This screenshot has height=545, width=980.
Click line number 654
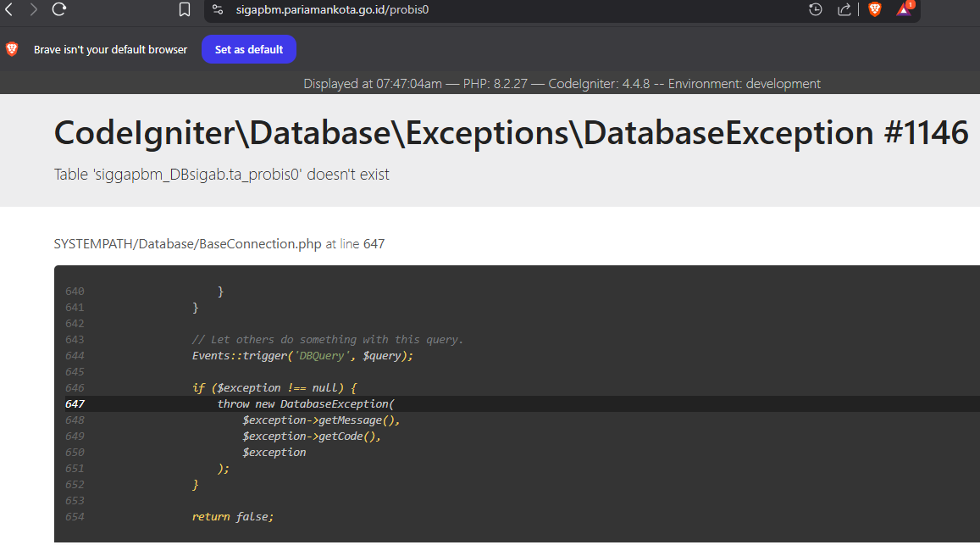coord(75,517)
